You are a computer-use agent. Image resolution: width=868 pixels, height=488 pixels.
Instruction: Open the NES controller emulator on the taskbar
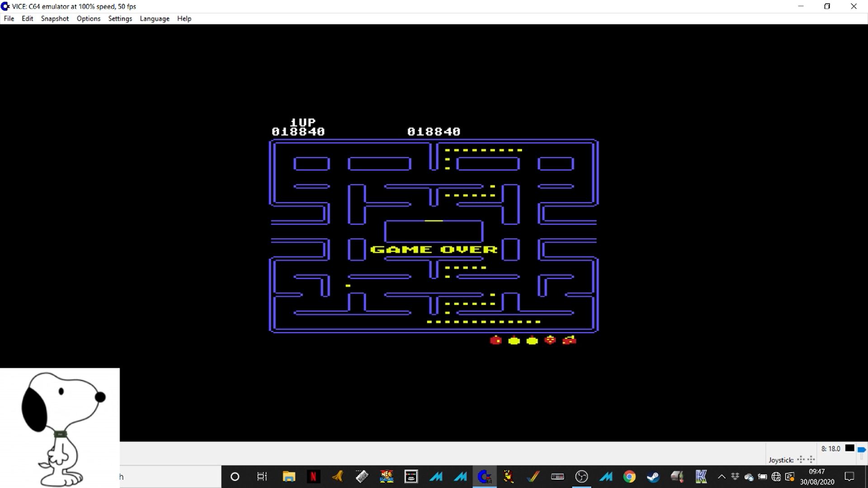tap(557, 477)
